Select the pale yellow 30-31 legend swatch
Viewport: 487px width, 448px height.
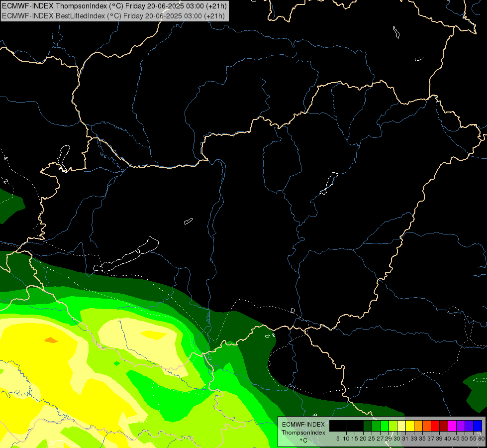(401, 426)
